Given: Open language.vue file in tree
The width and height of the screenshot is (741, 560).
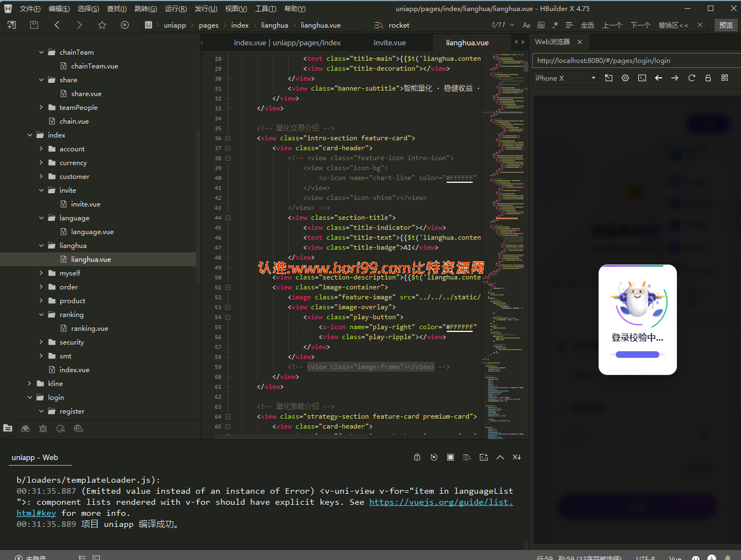Looking at the screenshot, I should click(92, 232).
